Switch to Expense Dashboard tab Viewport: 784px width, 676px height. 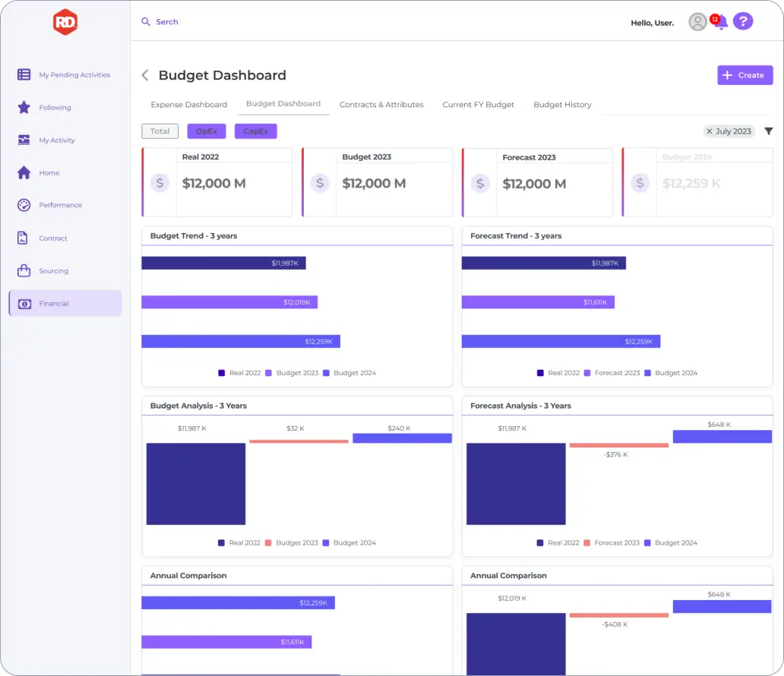[189, 105]
